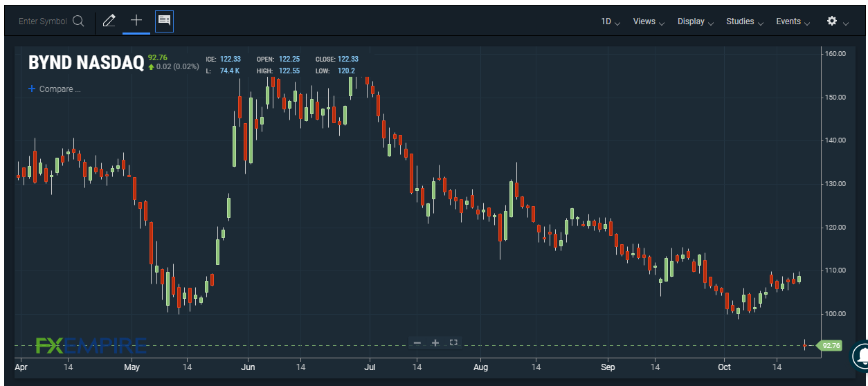Click the 0.02 (0.02%) change value
Image resolution: width=868 pixels, height=386 pixels.
pos(177,67)
